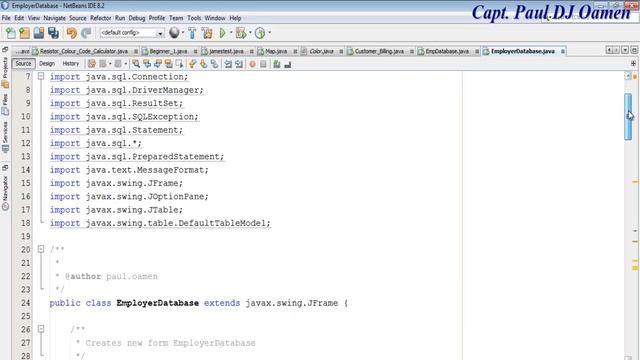The height and width of the screenshot is (360, 640).
Task: Click the Profile Project clock icon
Action: point(260,33)
